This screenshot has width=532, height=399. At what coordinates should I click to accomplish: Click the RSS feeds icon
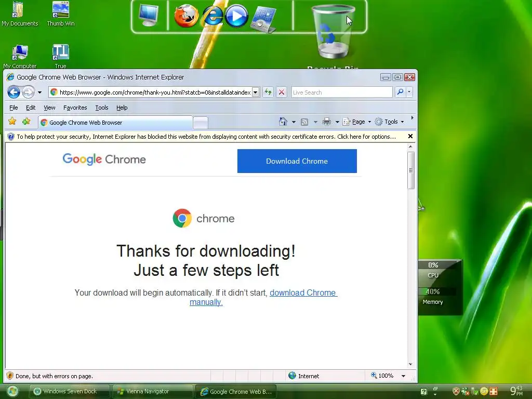304,122
